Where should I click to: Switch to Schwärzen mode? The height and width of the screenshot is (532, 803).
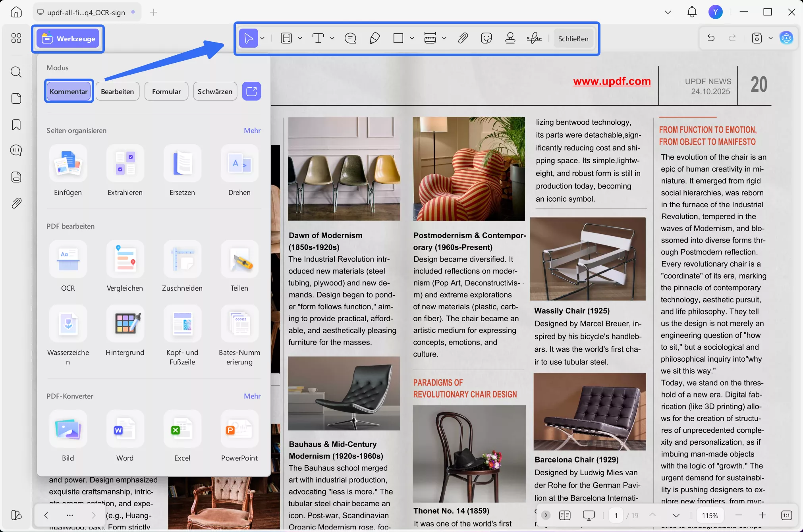(215, 91)
